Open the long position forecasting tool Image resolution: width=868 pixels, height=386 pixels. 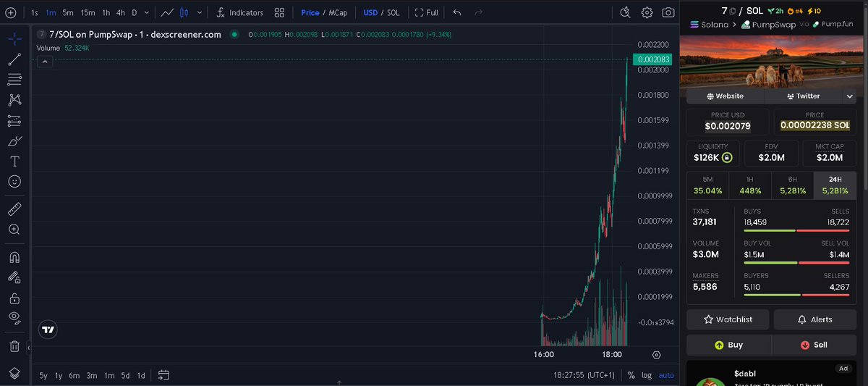14,120
